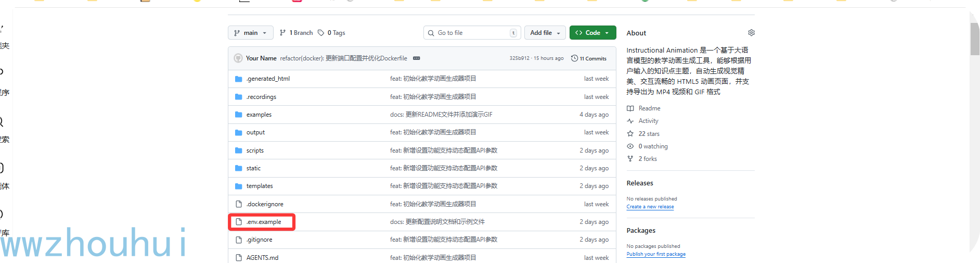The width and height of the screenshot is (980, 263).
Task: Click the Your Name author avatar
Action: pyautogui.click(x=238, y=58)
